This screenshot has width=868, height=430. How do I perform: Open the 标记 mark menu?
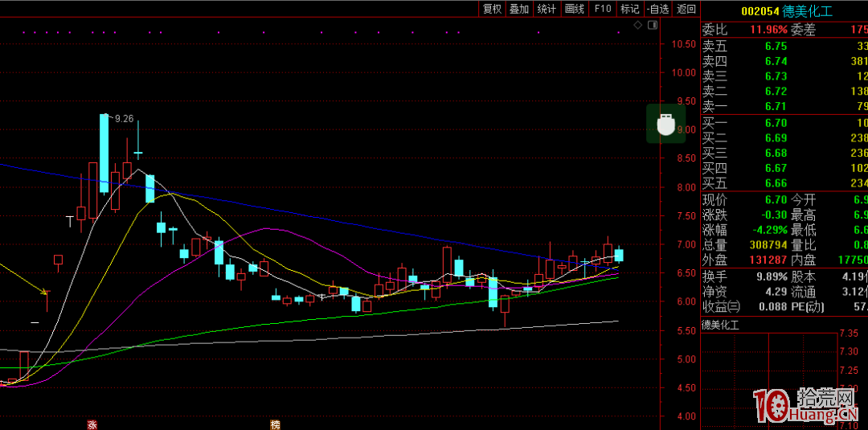tap(629, 9)
